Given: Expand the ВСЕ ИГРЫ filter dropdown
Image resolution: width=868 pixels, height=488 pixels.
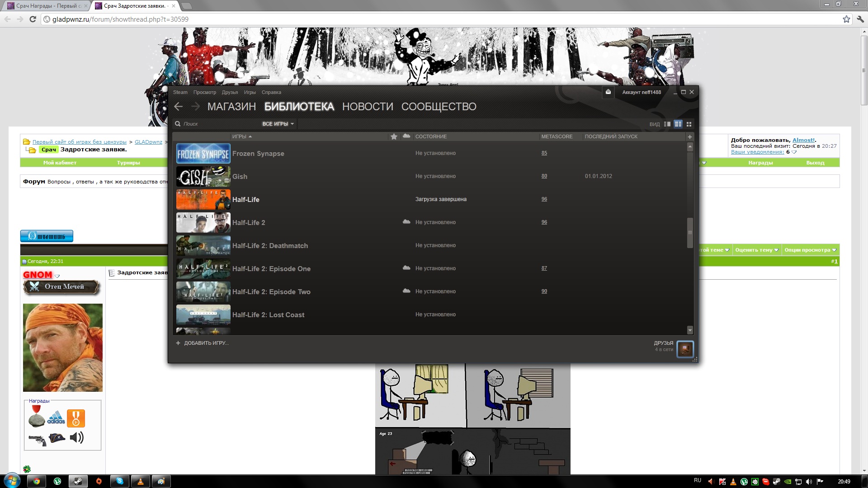Looking at the screenshot, I should [x=278, y=124].
